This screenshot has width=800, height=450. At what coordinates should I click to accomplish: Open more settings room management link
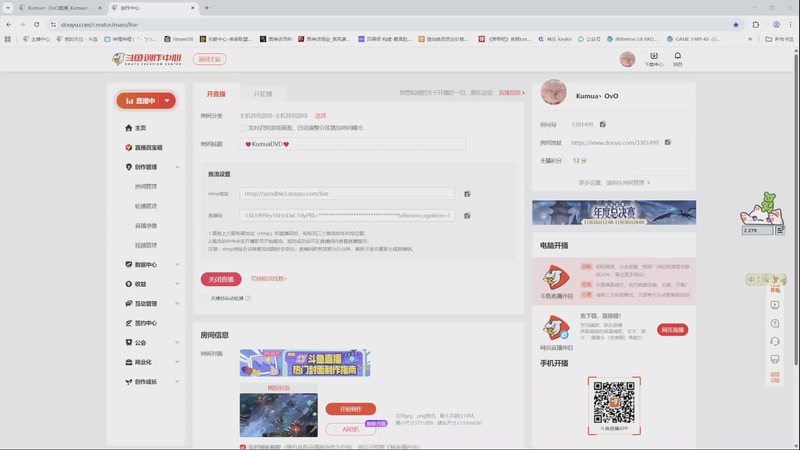pyautogui.click(x=614, y=183)
